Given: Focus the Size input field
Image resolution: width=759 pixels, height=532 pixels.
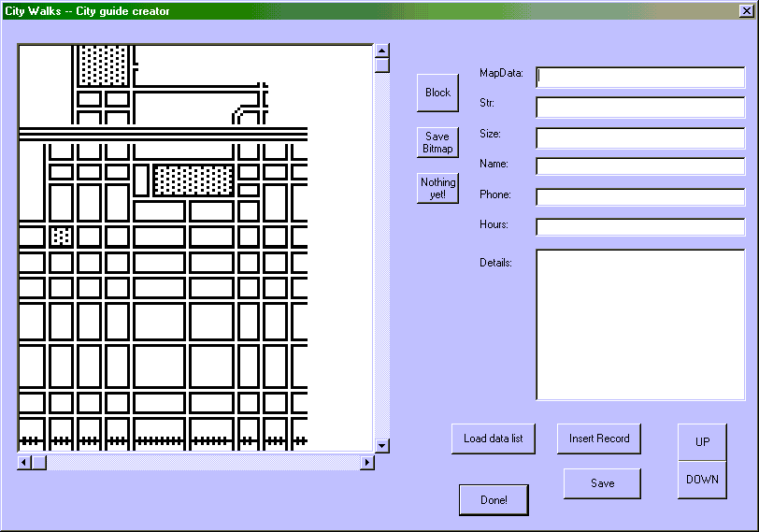Looking at the screenshot, I should pos(640,138).
